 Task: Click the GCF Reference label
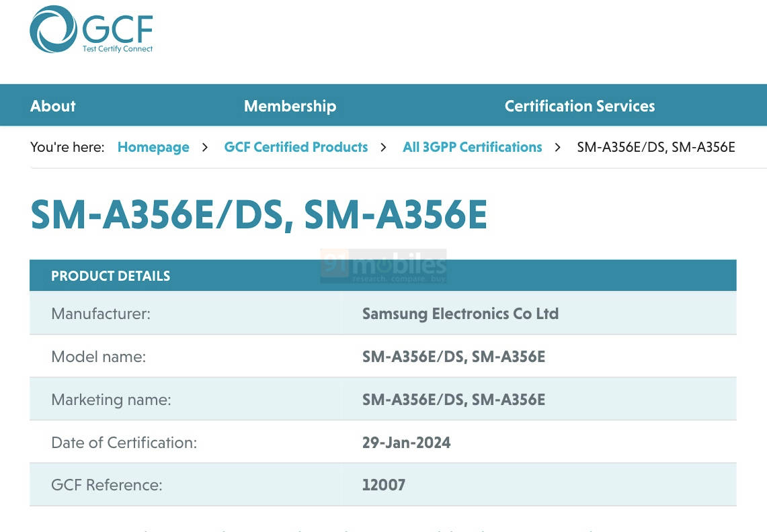coord(107,485)
